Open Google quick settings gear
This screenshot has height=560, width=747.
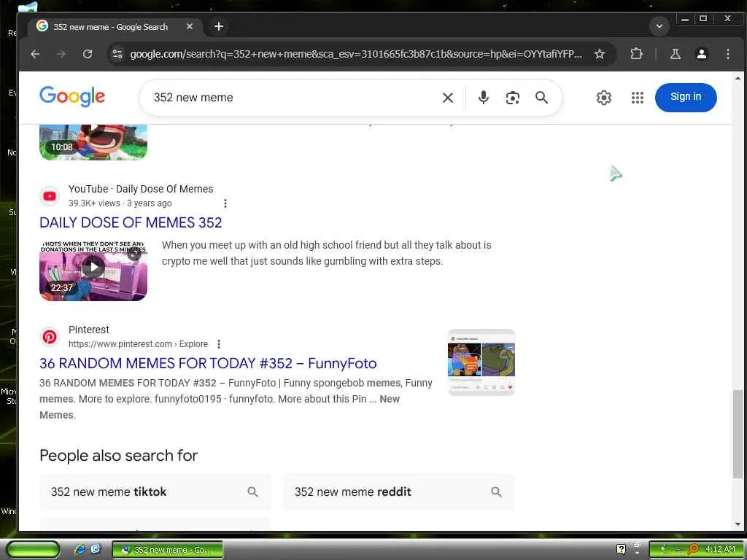click(603, 98)
